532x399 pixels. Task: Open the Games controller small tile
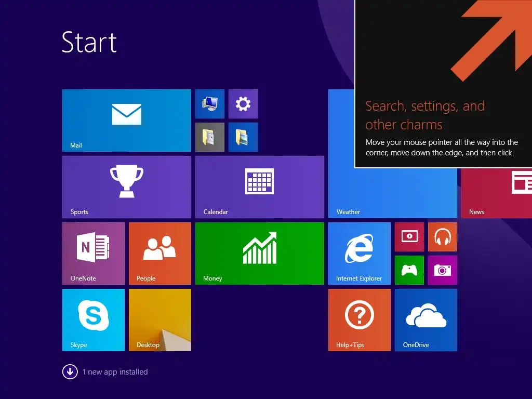pos(409,270)
